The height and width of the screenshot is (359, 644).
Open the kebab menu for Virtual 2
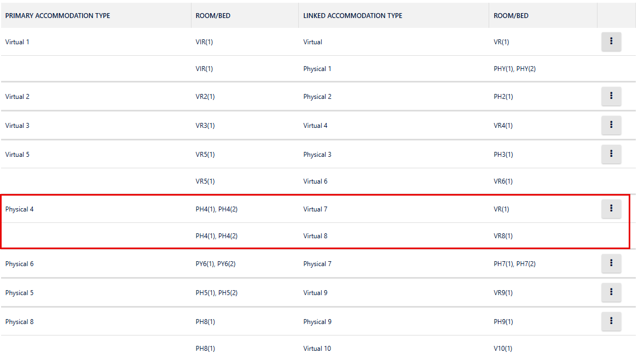pos(611,97)
